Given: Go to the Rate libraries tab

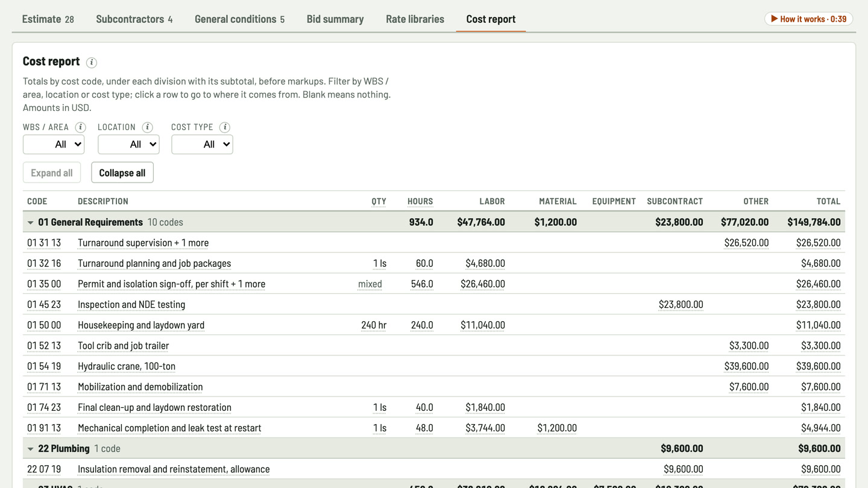Looking at the screenshot, I should coord(415,19).
